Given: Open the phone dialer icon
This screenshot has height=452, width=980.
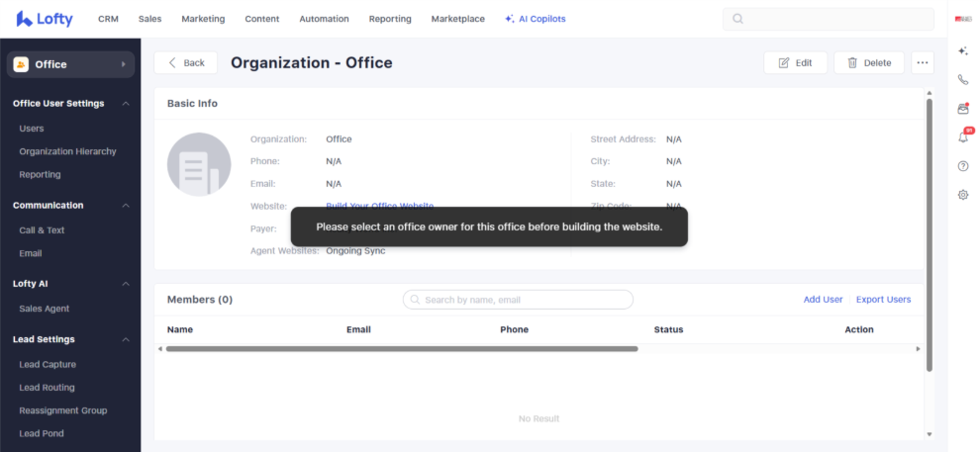Looking at the screenshot, I should [x=963, y=80].
